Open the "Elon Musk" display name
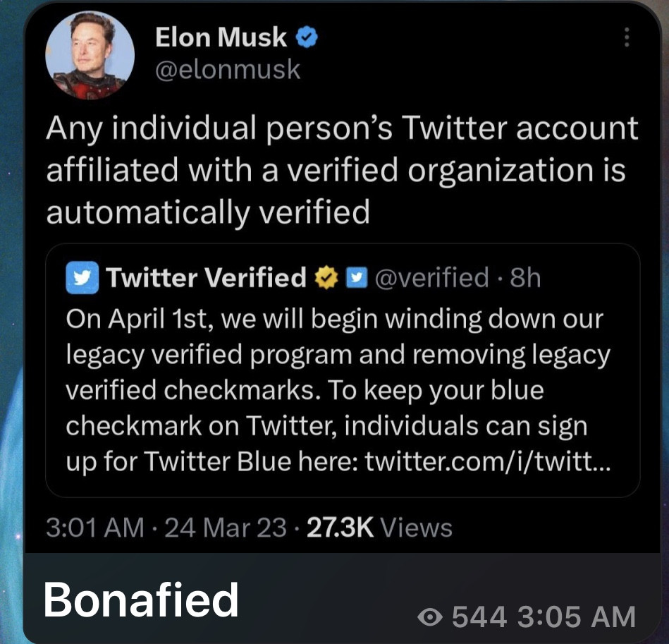This screenshot has width=669, height=644. coord(220,38)
